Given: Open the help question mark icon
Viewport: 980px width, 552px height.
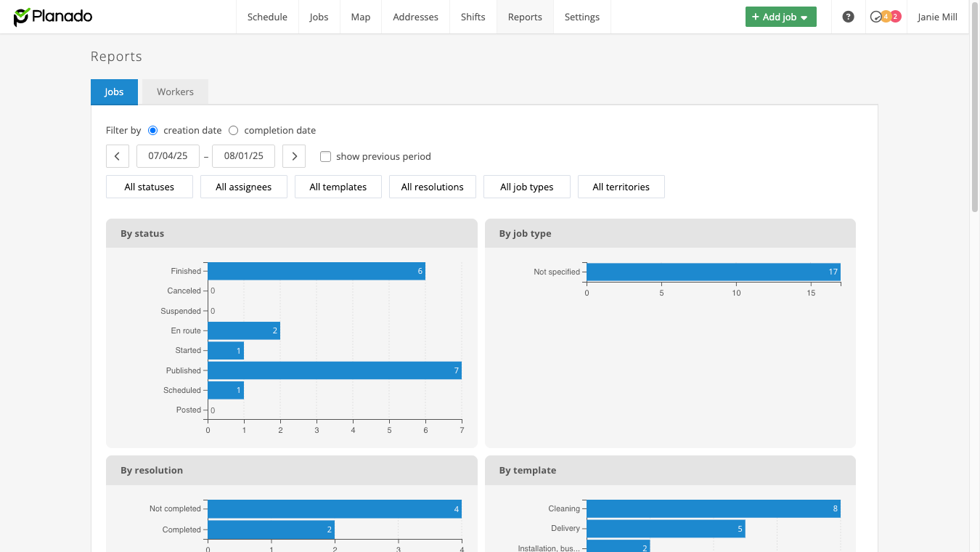Looking at the screenshot, I should pyautogui.click(x=848, y=17).
